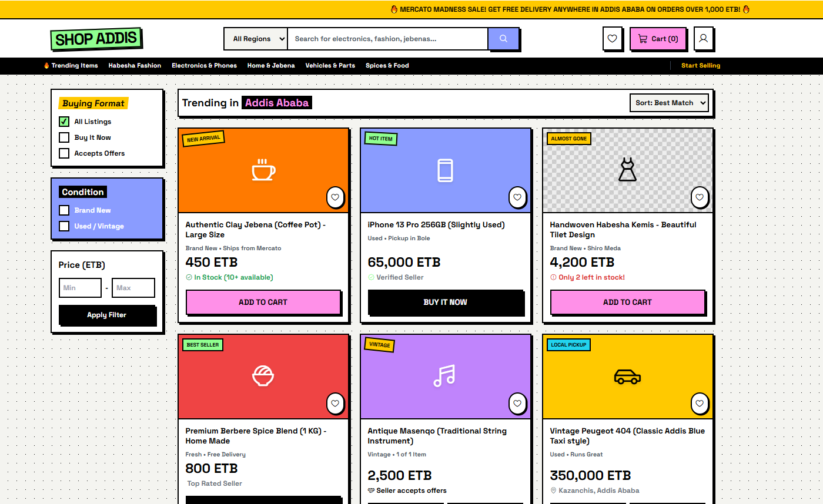Heart the Antique Masenqo listing
The width and height of the screenshot is (823, 504).
(517, 404)
